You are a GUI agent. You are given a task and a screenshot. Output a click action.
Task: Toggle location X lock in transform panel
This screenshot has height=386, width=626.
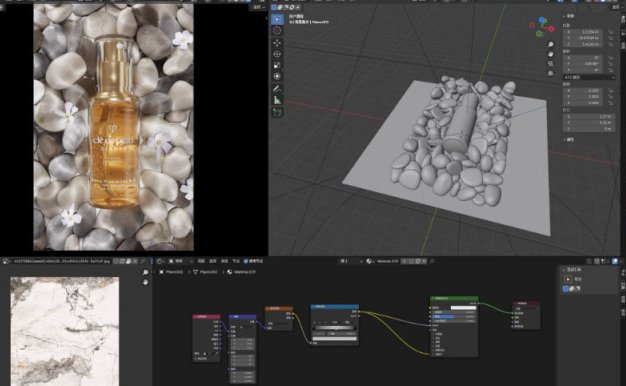point(611,32)
